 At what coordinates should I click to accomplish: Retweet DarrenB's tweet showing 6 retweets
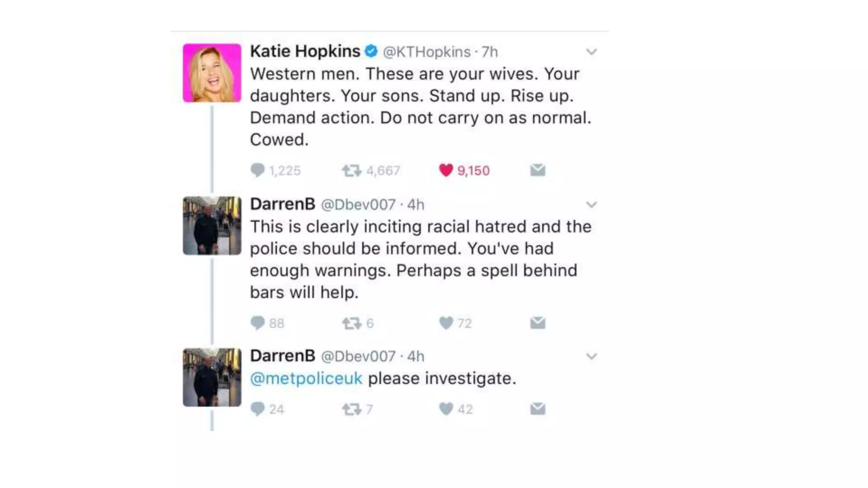tap(351, 324)
